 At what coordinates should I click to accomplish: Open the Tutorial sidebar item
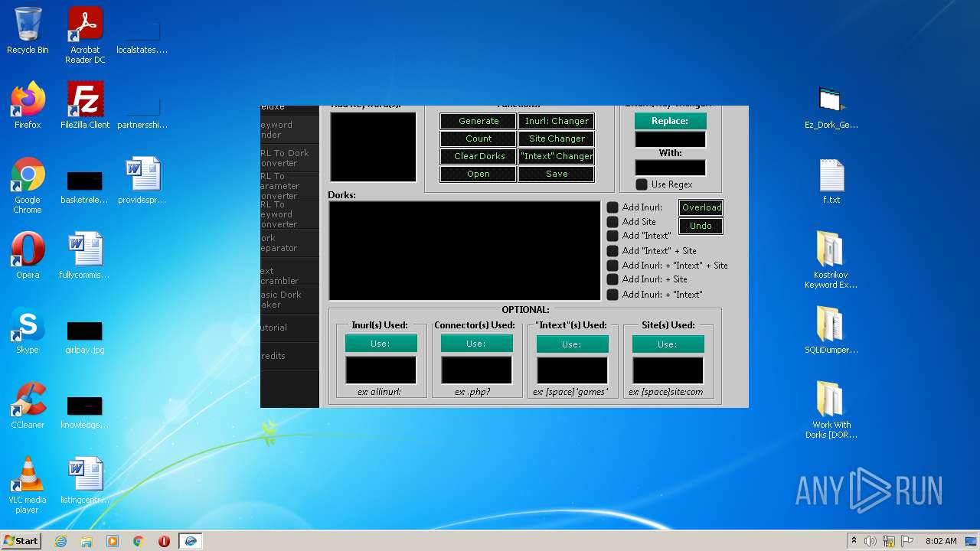click(x=289, y=328)
